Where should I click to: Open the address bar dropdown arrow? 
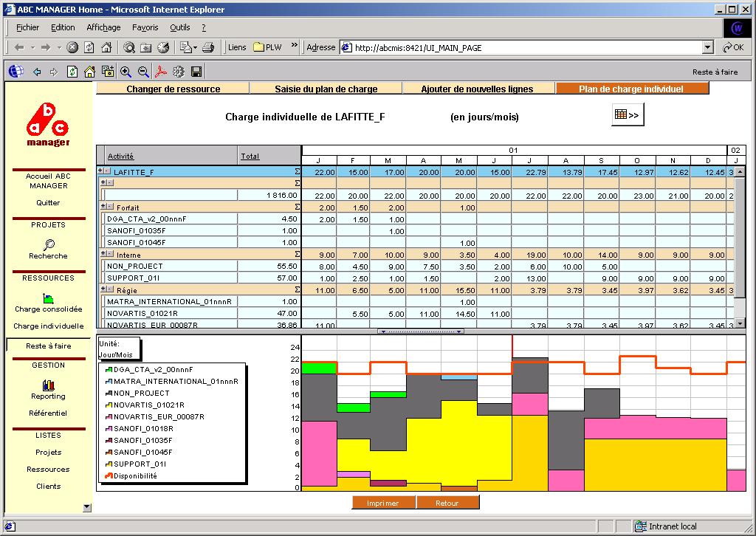pos(707,47)
